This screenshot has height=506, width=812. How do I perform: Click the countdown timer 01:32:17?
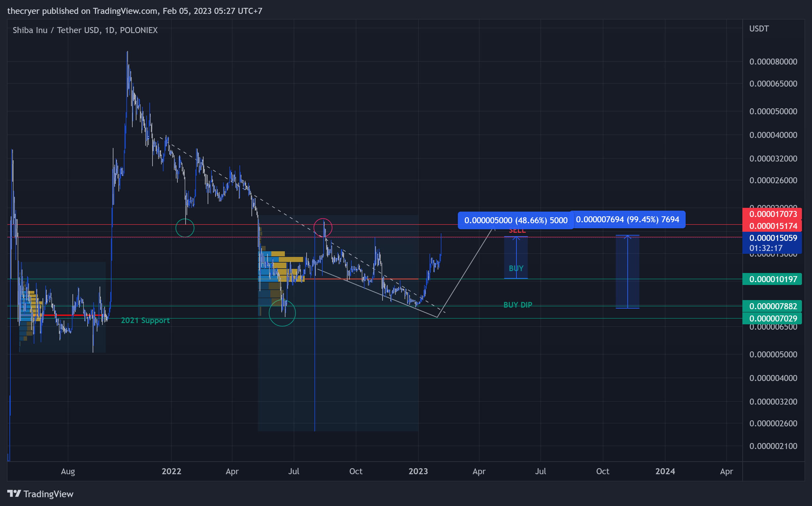click(766, 248)
